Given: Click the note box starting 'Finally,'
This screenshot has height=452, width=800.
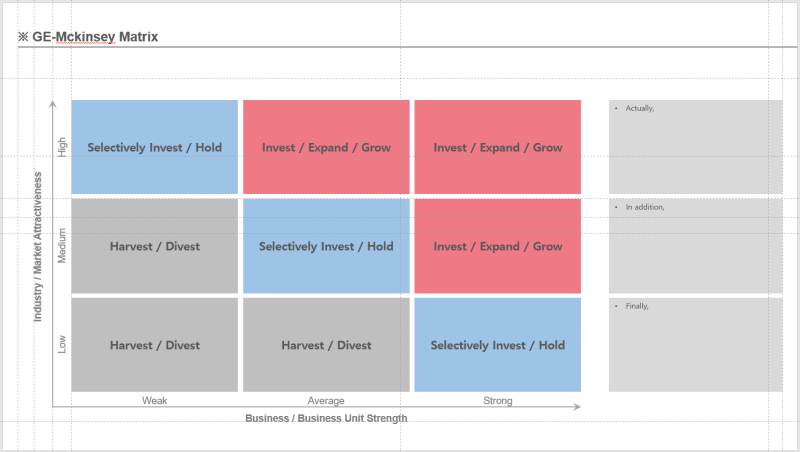Looking at the screenshot, I should click(695, 345).
